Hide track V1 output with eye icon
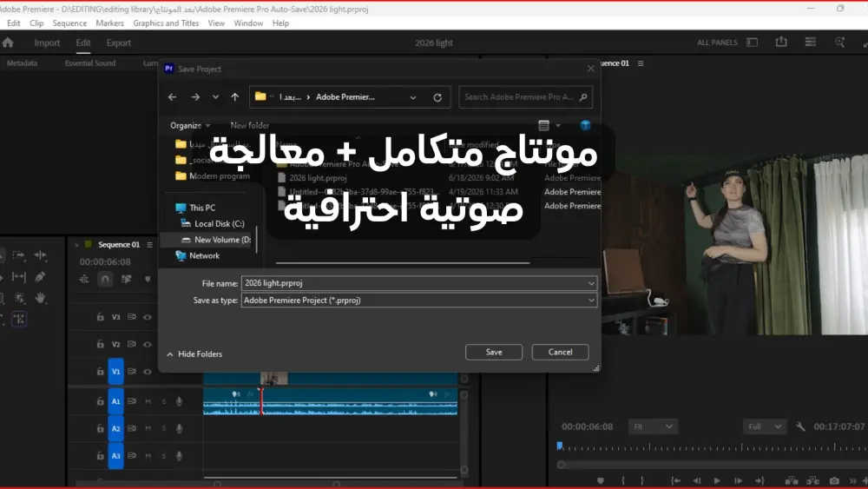 click(x=148, y=372)
